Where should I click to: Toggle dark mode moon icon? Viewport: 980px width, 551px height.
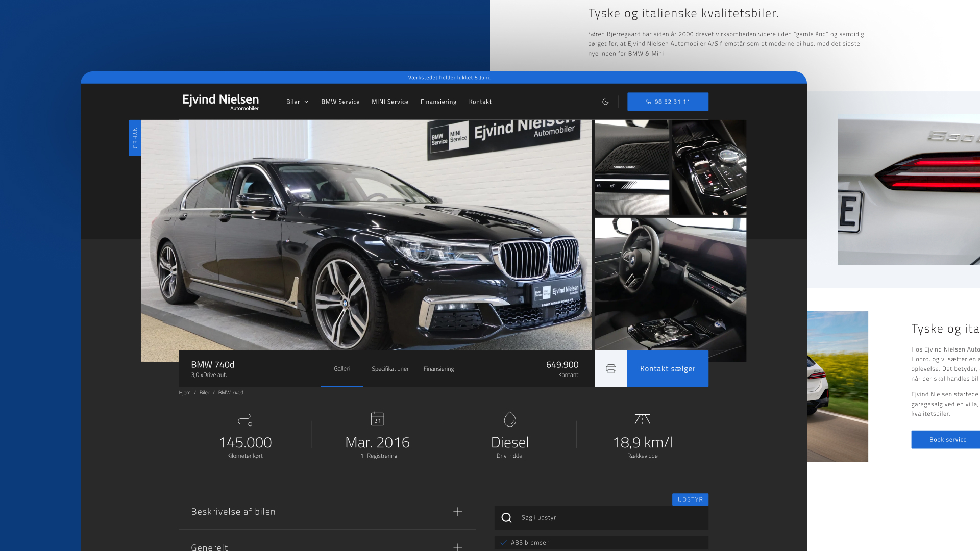point(605,102)
